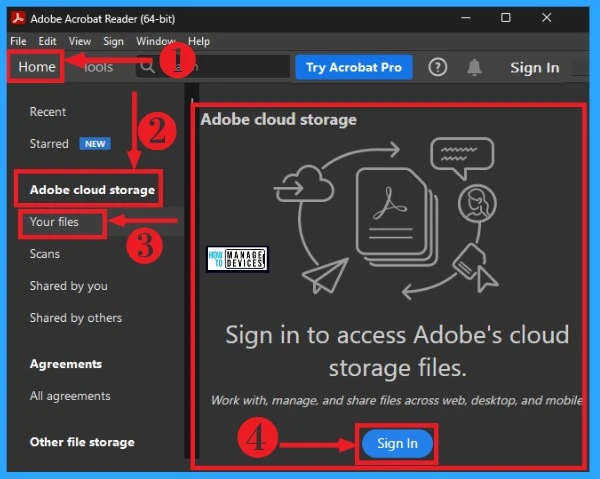
Task: Open the Window menu
Action: point(155,41)
